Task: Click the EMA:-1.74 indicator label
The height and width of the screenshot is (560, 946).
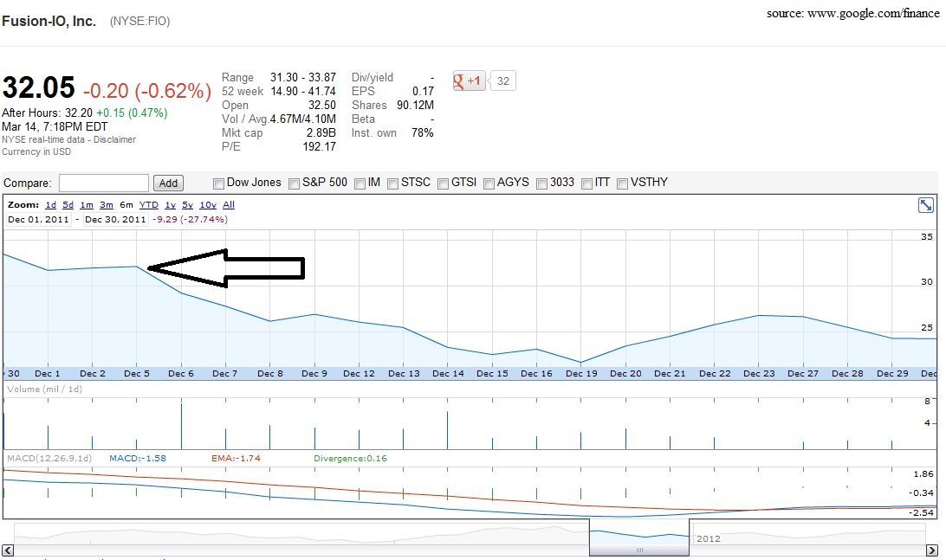Action: coord(236,458)
